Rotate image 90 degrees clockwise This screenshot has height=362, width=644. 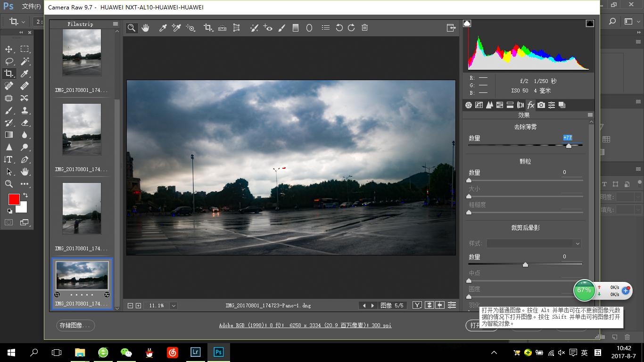click(351, 28)
